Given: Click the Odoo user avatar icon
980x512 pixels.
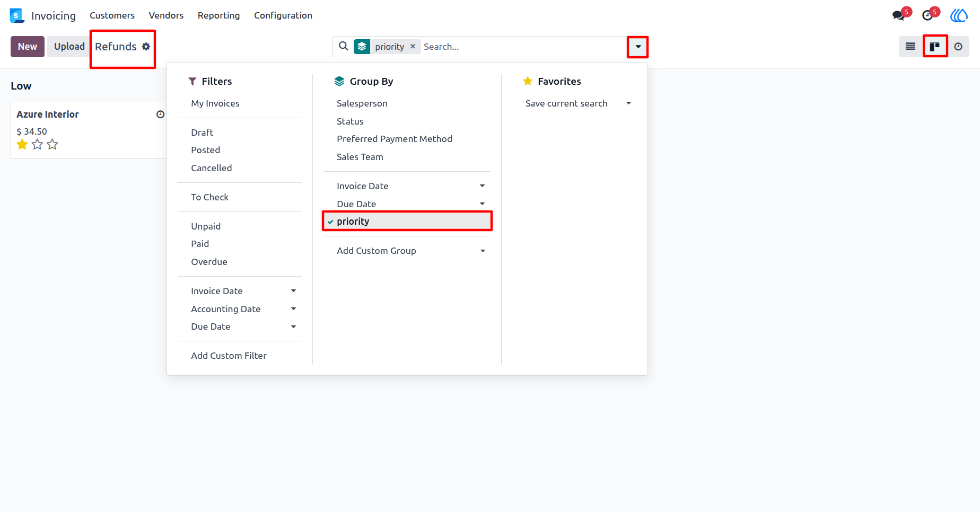Looking at the screenshot, I should tap(959, 15).
